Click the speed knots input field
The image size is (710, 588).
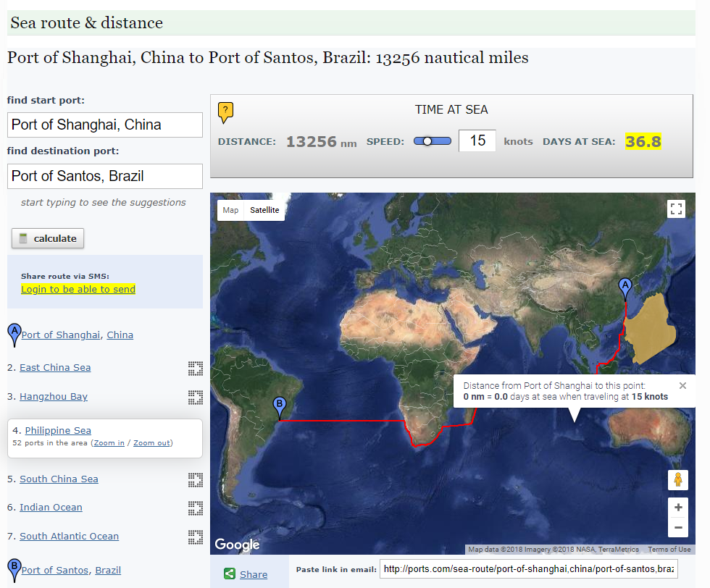point(477,140)
